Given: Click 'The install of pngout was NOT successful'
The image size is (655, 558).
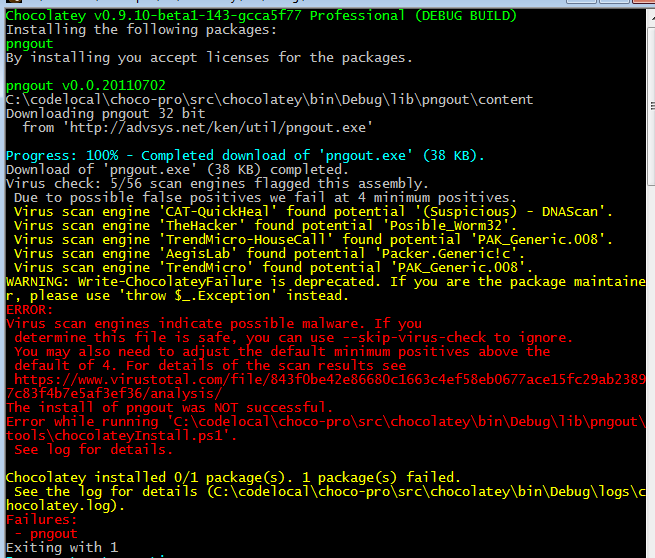Looking at the screenshot, I should tap(169, 408).
